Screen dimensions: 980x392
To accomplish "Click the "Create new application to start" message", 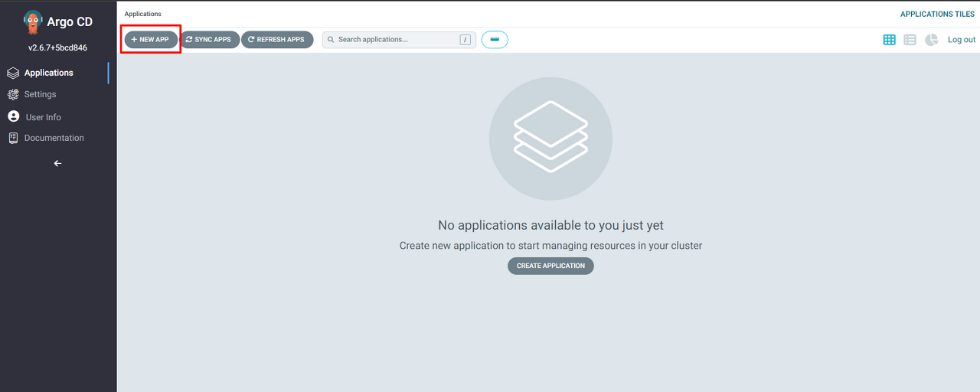I will pos(550,246).
